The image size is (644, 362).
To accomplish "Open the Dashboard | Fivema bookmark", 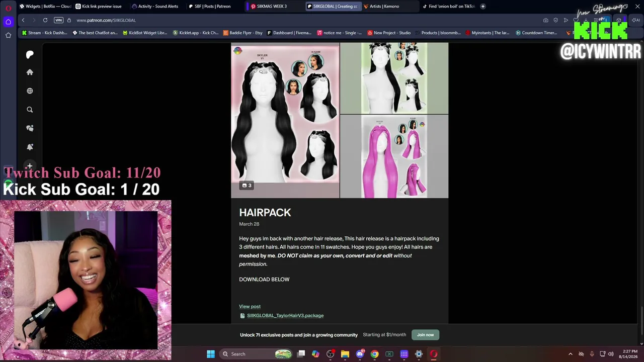I will 289,33.
